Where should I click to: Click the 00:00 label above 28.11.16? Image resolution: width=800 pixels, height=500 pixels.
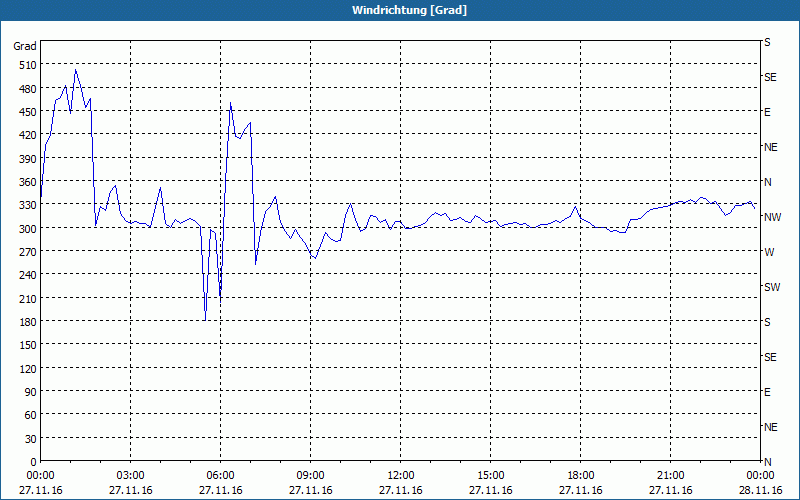click(760, 476)
